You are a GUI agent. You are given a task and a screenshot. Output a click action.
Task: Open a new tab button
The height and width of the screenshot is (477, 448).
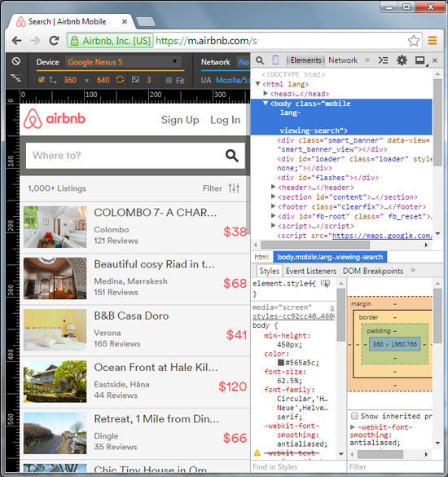[146, 21]
